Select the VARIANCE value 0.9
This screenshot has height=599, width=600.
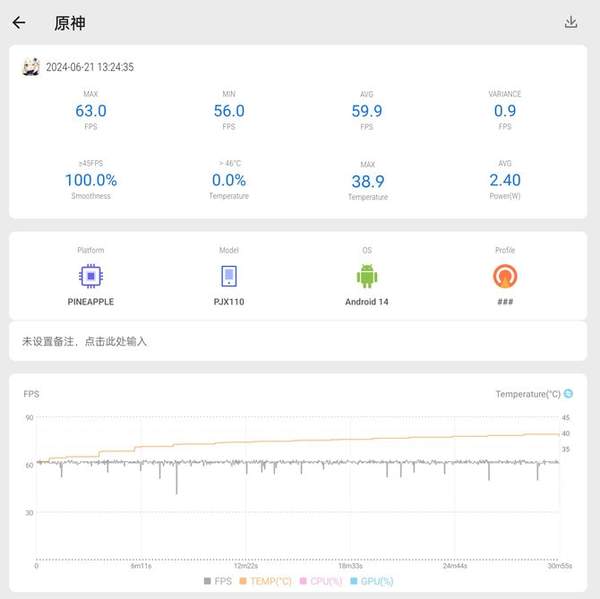[505, 111]
